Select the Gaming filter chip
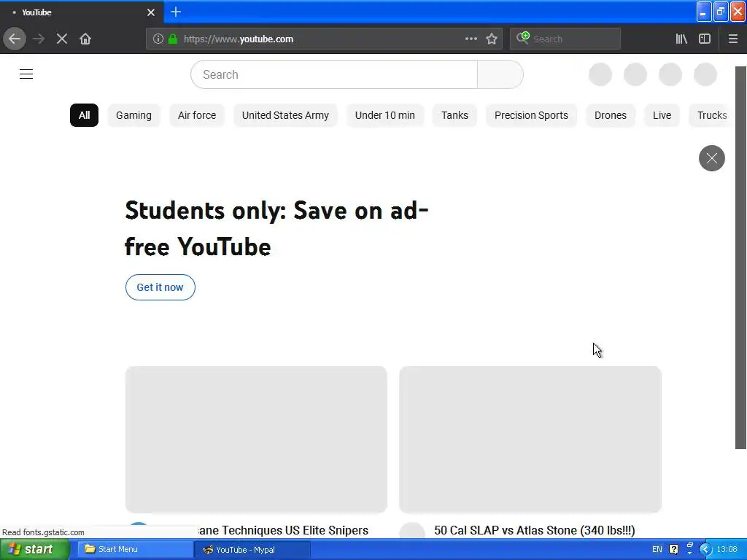The image size is (747, 560). tap(134, 115)
